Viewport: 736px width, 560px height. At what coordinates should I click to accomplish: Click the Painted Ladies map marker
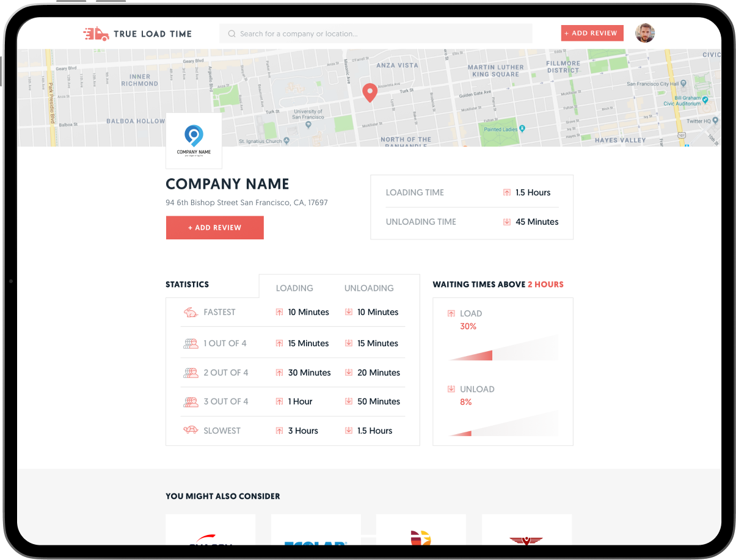[x=522, y=129]
